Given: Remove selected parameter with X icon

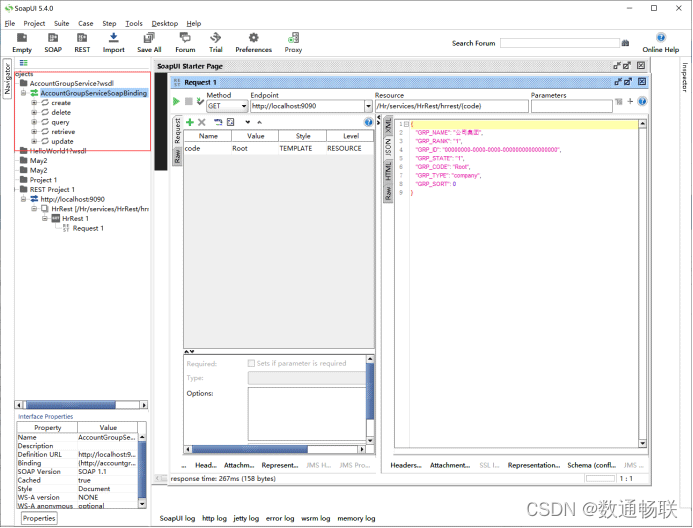Looking at the screenshot, I should (x=202, y=122).
